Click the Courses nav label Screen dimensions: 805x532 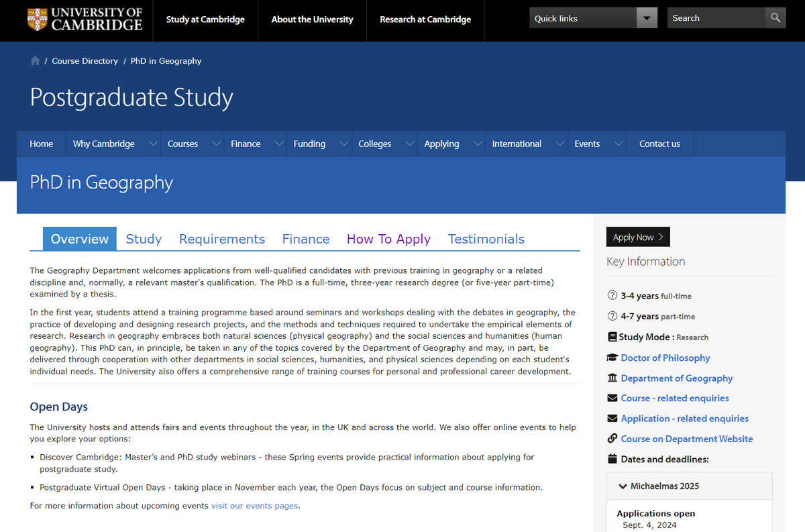[x=182, y=144]
